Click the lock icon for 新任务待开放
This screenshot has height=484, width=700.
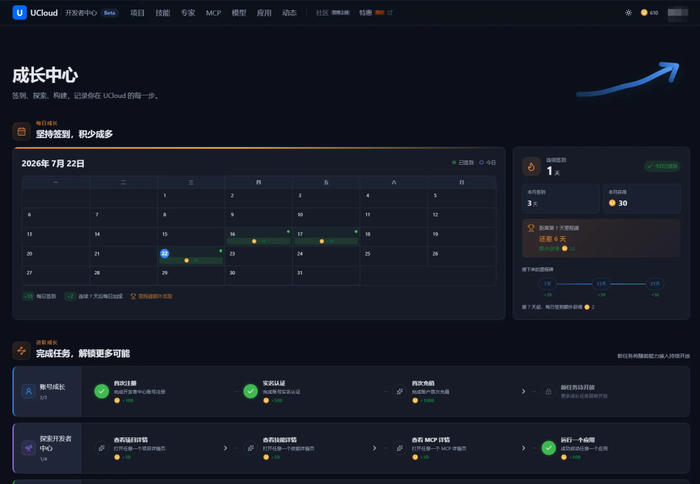click(548, 392)
